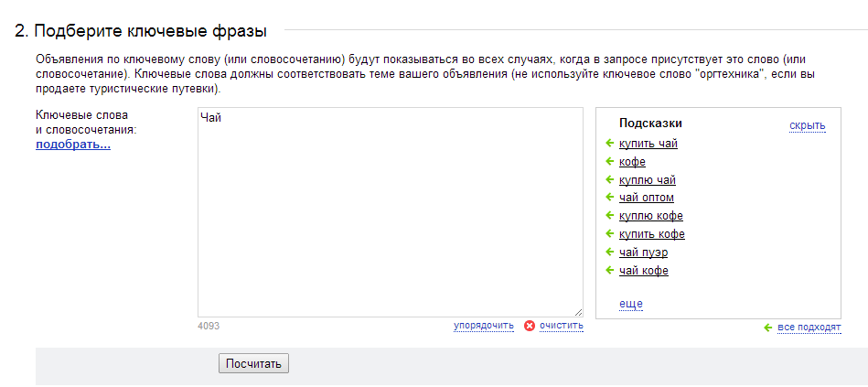This screenshot has height=387, width=868.
Task: Click the 'Посчитать' button
Action: tap(253, 364)
